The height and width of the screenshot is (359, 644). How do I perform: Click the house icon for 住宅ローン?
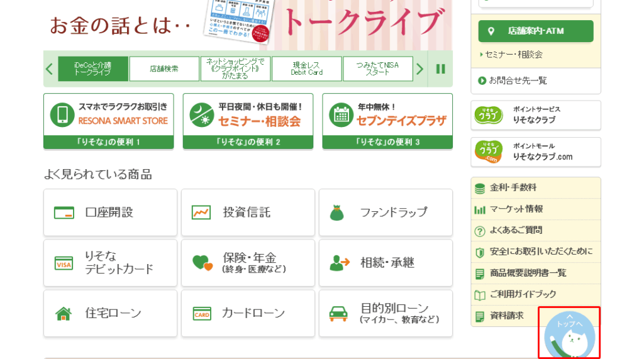(x=64, y=313)
